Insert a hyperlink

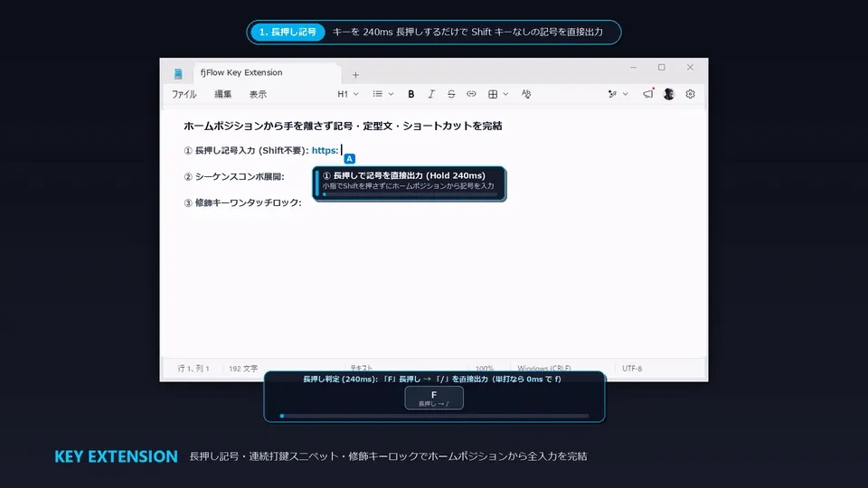(471, 94)
